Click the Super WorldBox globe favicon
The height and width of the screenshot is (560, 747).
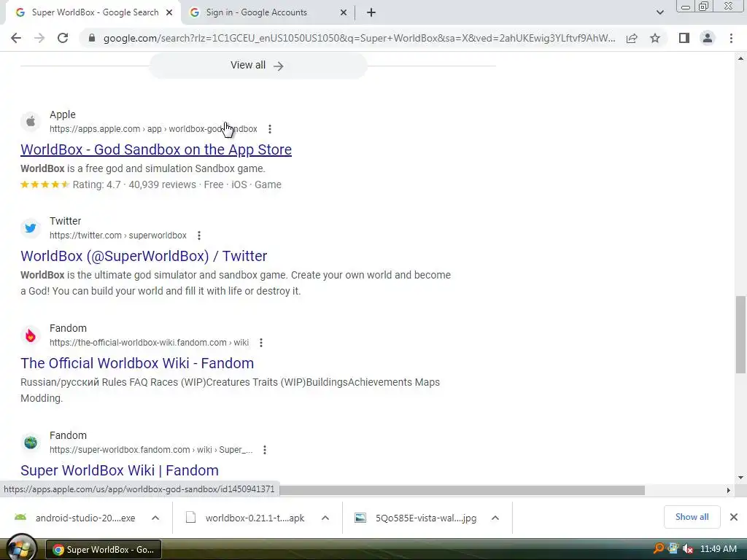click(31, 443)
